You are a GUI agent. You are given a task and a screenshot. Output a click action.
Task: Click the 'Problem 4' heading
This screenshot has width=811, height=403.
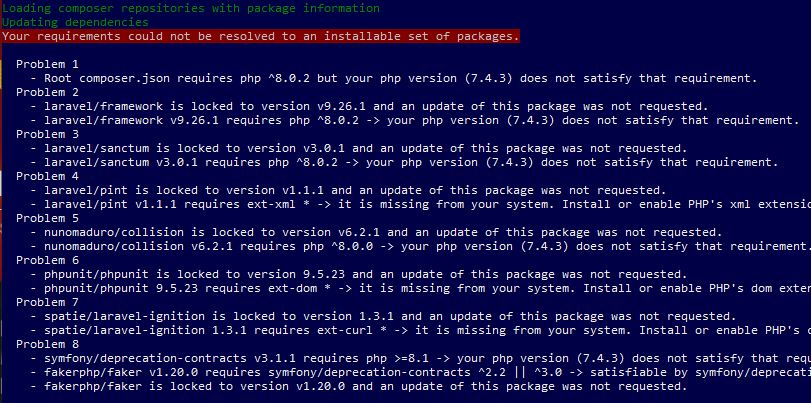tap(48, 176)
